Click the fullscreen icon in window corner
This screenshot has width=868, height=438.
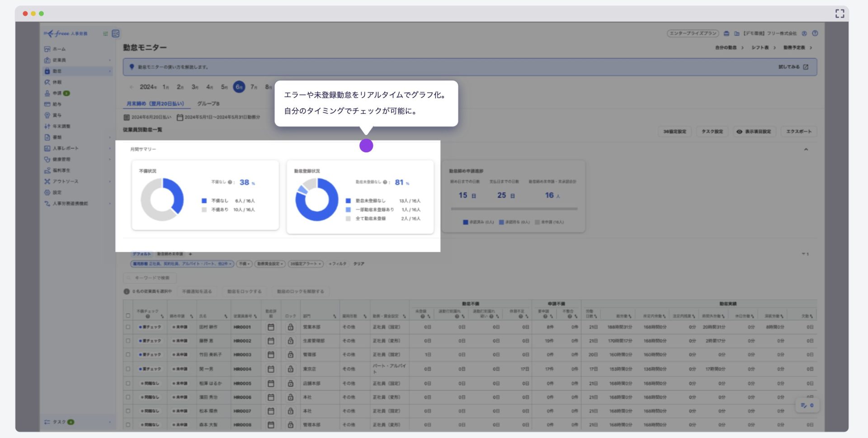840,14
